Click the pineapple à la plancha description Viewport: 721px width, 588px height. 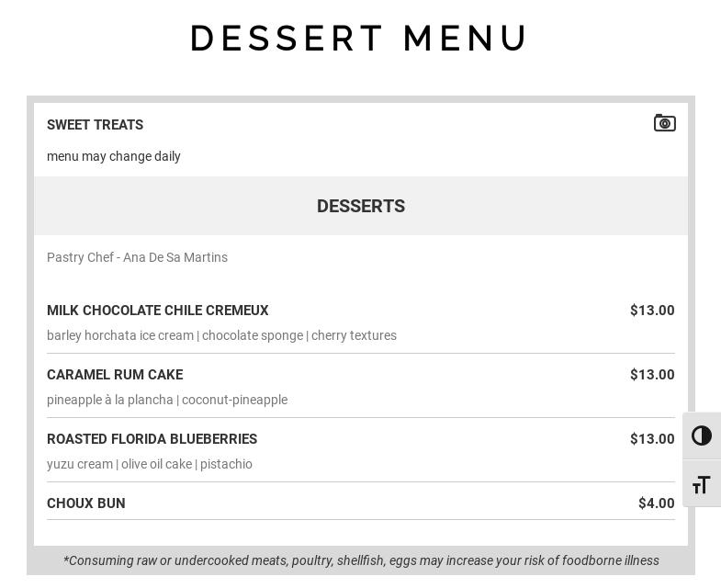point(167,400)
